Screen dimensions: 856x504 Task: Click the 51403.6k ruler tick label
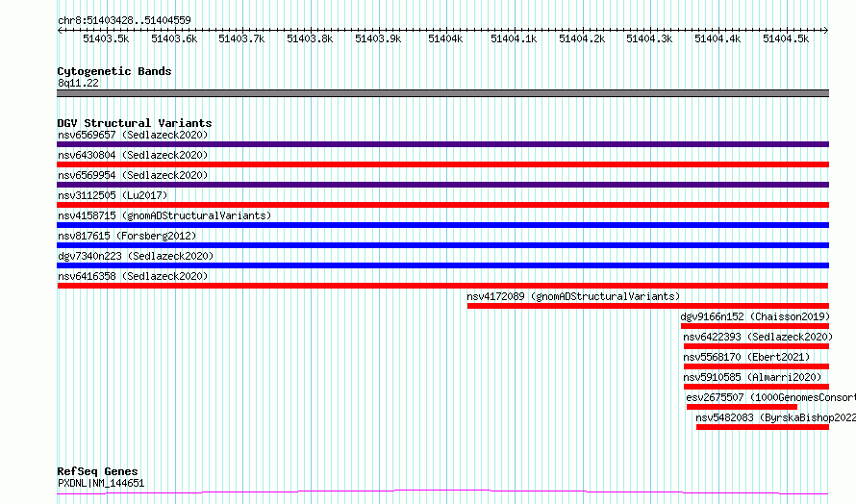[174, 38]
